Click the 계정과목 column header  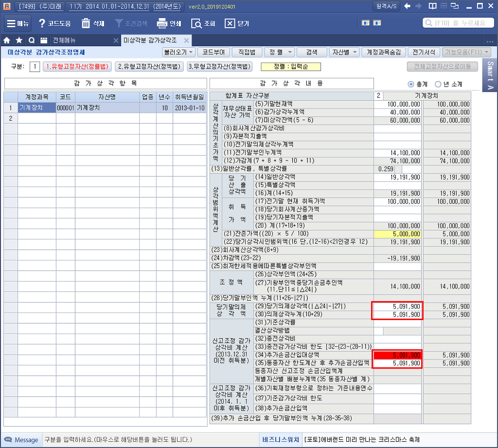(x=37, y=97)
